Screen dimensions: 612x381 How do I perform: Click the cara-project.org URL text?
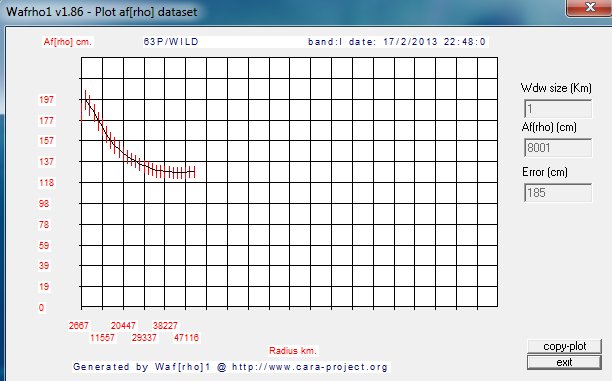pyautogui.click(x=310, y=367)
